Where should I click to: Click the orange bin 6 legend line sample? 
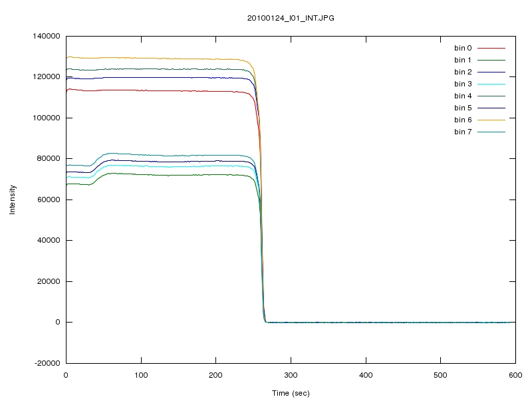[491, 120]
